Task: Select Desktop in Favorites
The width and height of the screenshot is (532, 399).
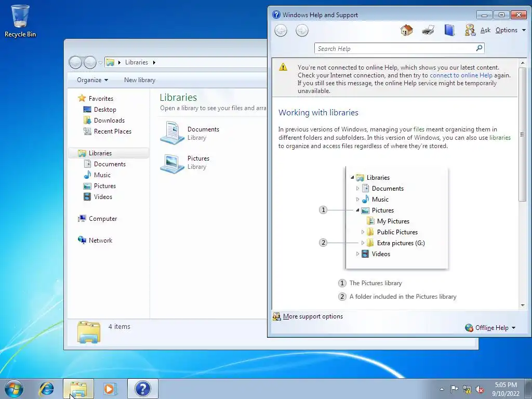Action: [105, 110]
